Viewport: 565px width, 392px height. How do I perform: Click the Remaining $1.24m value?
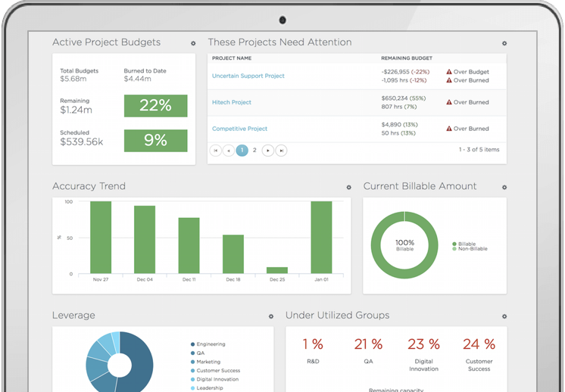point(76,110)
